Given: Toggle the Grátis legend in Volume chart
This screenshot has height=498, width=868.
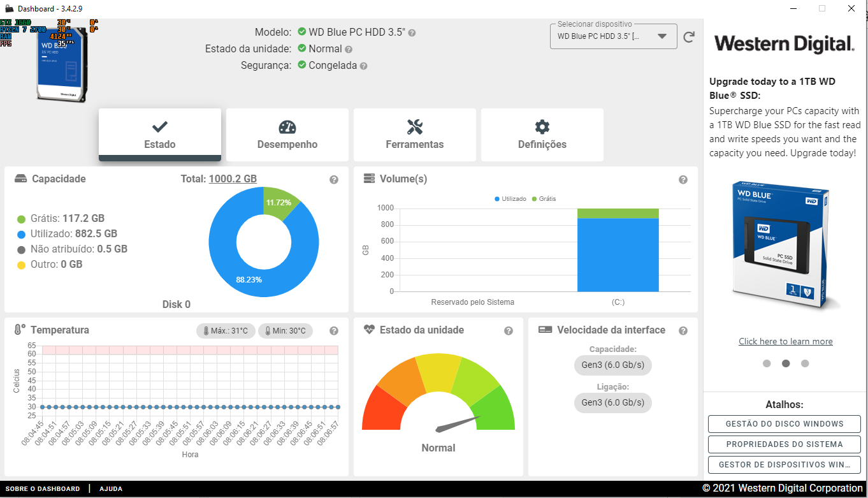Looking at the screenshot, I should point(544,199).
